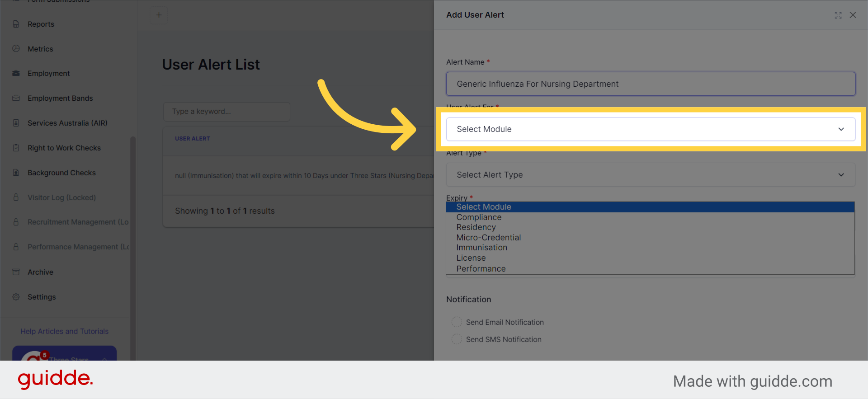Image resolution: width=868 pixels, height=399 pixels.
Task: Click the Metrics pie chart icon
Action: point(16,48)
